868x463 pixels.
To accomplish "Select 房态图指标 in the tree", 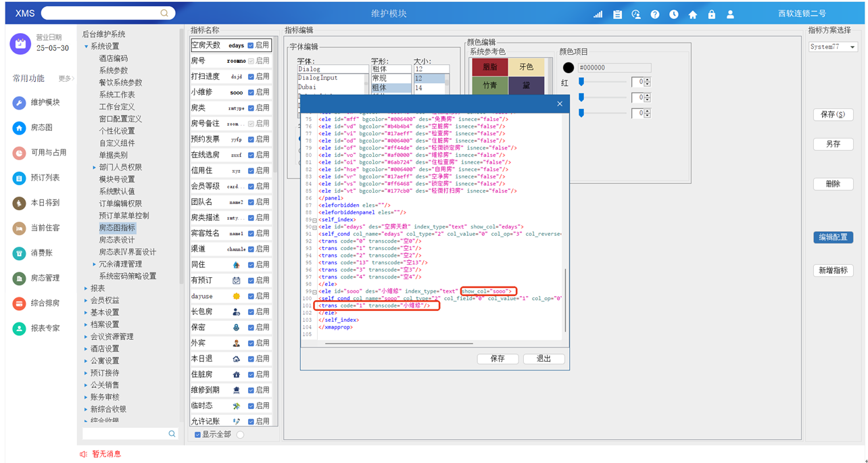I will tap(118, 228).
